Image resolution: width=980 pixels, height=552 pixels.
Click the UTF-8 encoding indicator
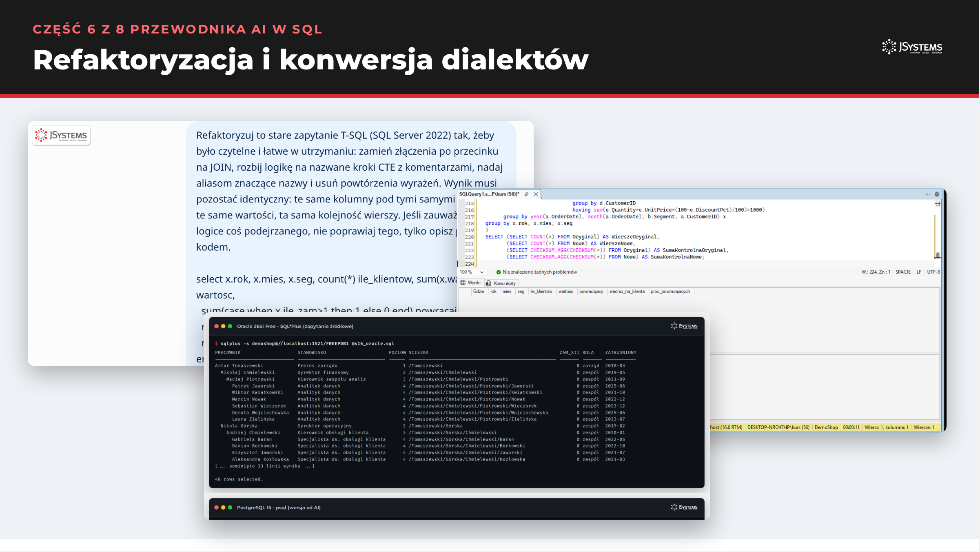pyautogui.click(x=933, y=272)
